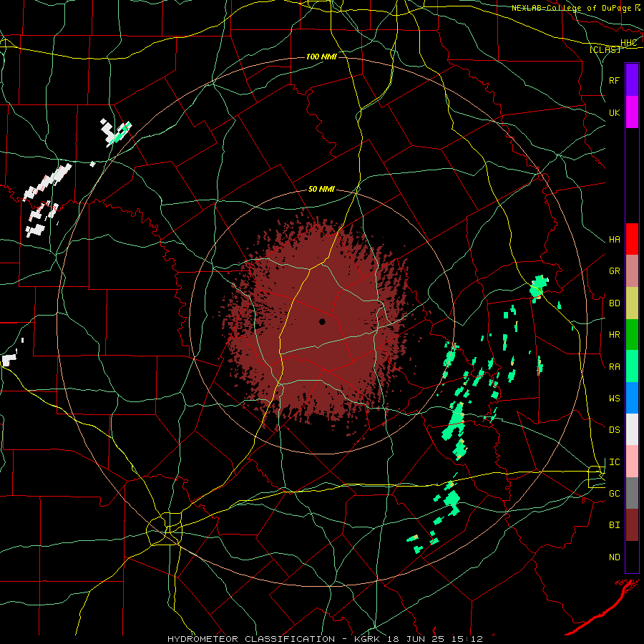Click the white DS legend color swatch
Image resolution: width=644 pixels, height=644 pixels.
[x=632, y=429]
